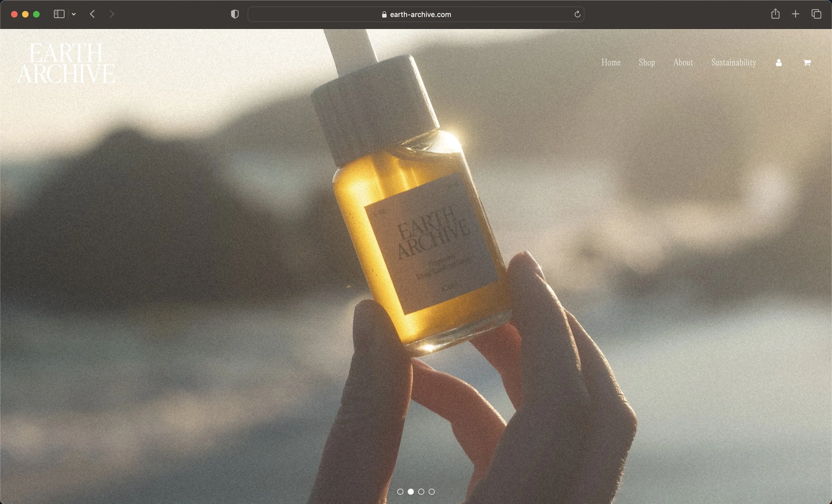
Task: Click the Safari sidebar toggle icon
Action: coord(59,14)
